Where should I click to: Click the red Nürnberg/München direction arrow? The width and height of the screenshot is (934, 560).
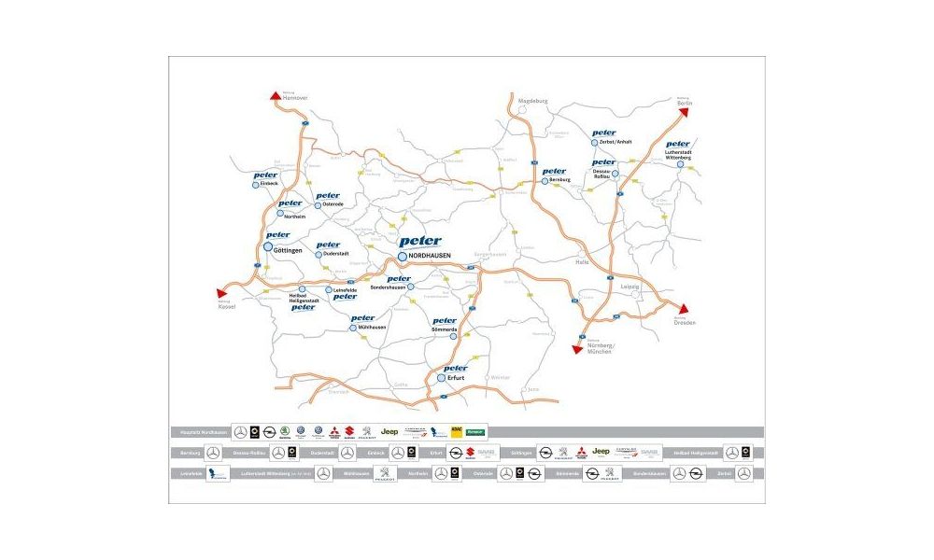(x=577, y=349)
